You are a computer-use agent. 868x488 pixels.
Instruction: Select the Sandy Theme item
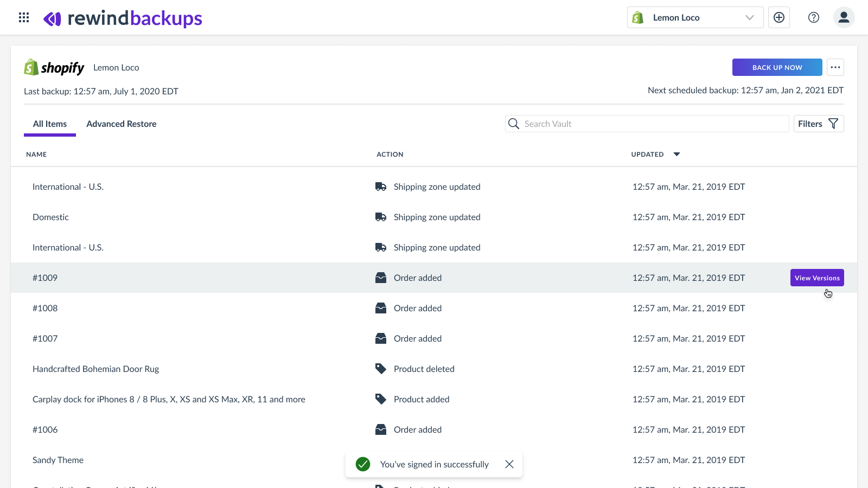tap(58, 460)
